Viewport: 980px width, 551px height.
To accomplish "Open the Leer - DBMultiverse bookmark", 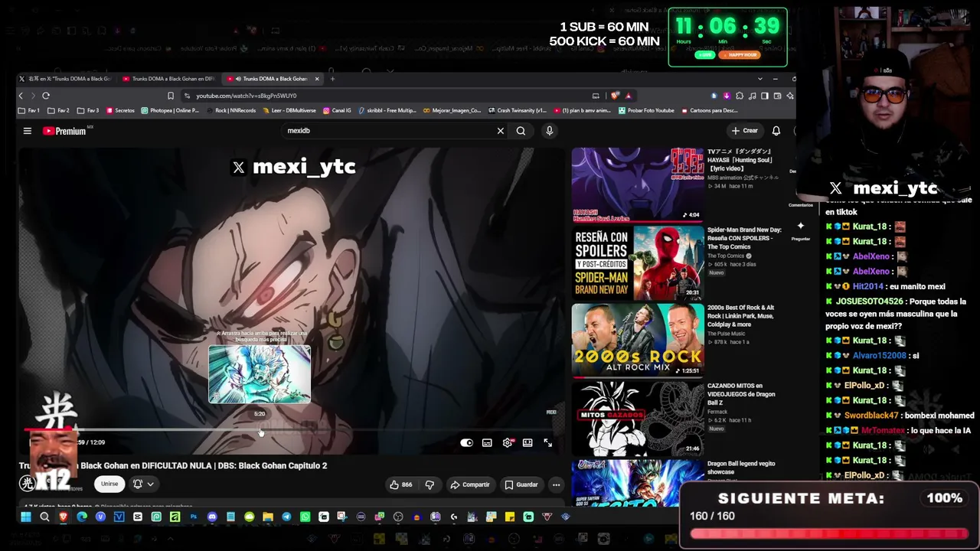I will (x=291, y=111).
